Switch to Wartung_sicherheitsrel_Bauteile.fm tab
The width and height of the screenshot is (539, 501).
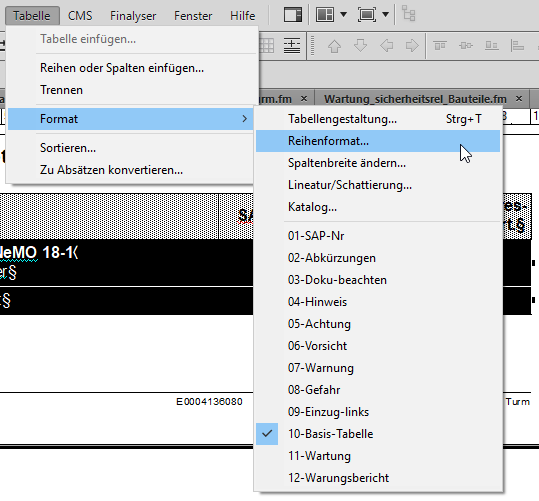(x=415, y=99)
